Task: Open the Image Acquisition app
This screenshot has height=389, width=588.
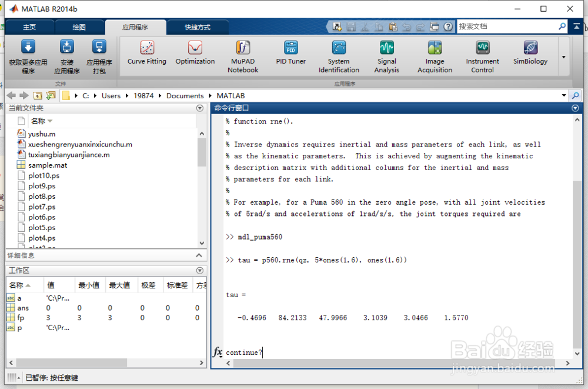Action: pyautogui.click(x=435, y=56)
